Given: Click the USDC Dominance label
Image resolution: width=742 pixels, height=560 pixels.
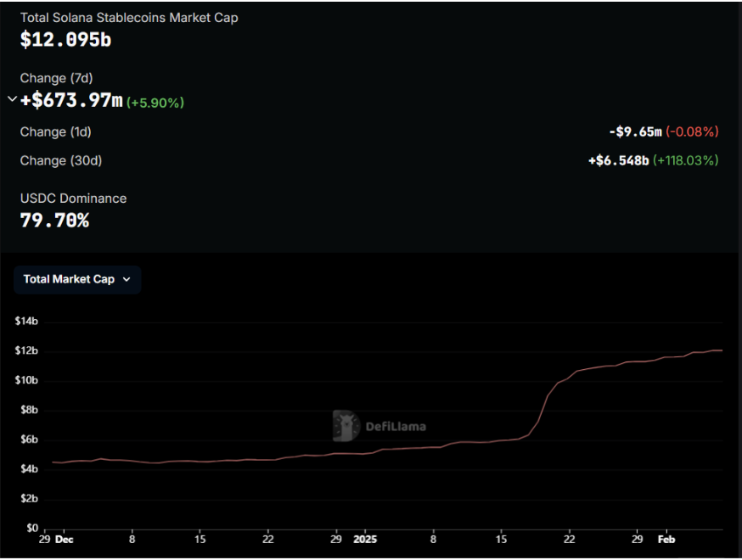Looking at the screenshot, I should coord(73,199).
